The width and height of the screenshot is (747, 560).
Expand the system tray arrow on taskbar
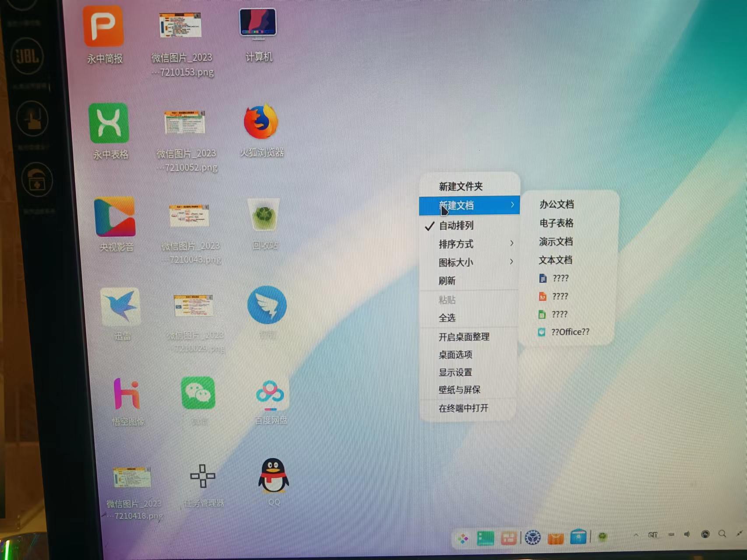pyautogui.click(x=636, y=535)
